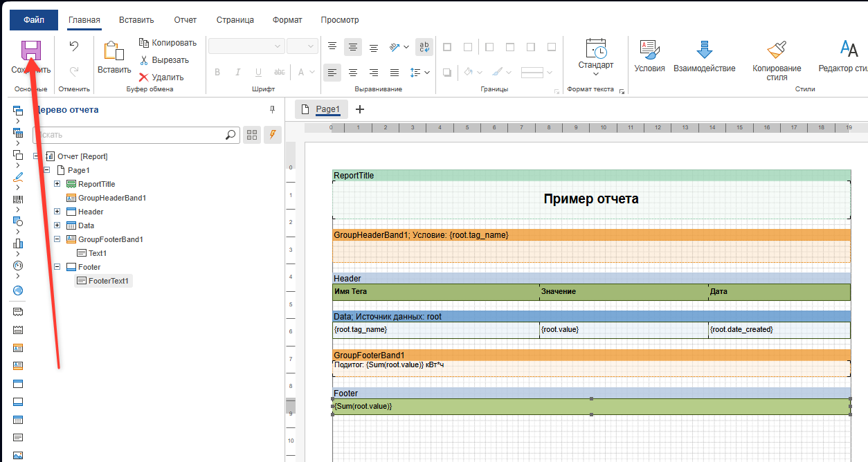Toggle the lightning events button in tree panel
Viewport: 868px width, 462px height.
click(273, 135)
